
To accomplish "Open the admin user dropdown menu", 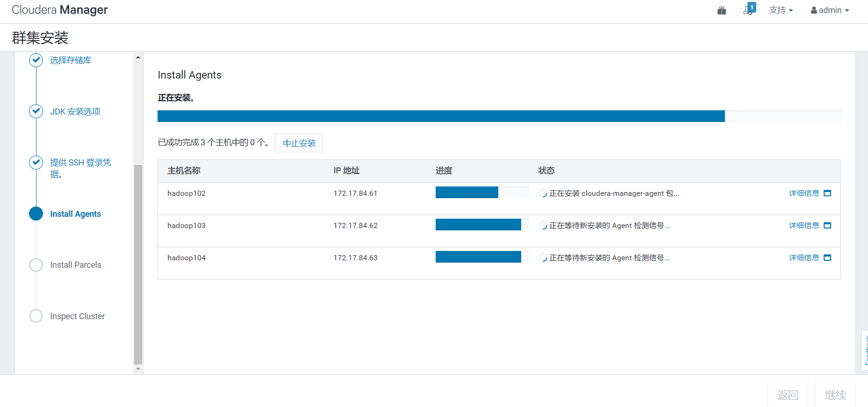I will click(830, 10).
